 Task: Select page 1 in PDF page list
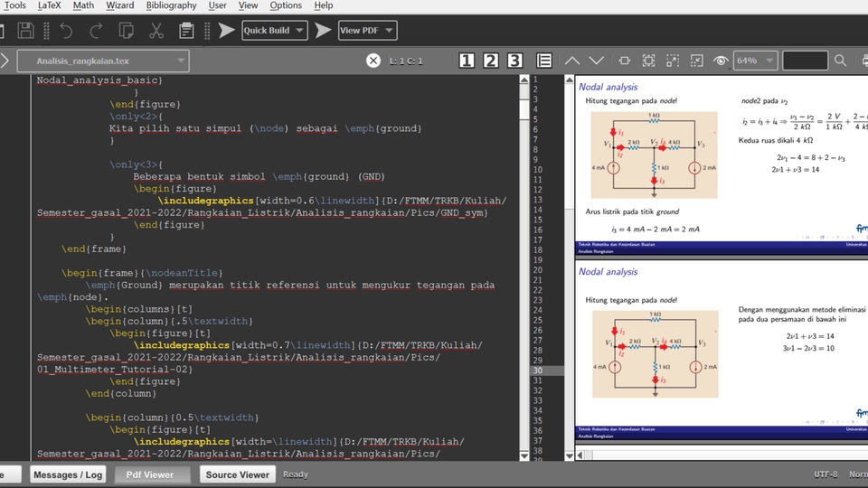(x=536, y=80)
